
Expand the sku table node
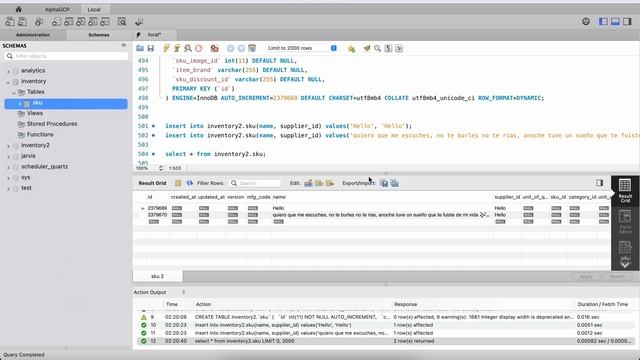(x=20, y=104)
